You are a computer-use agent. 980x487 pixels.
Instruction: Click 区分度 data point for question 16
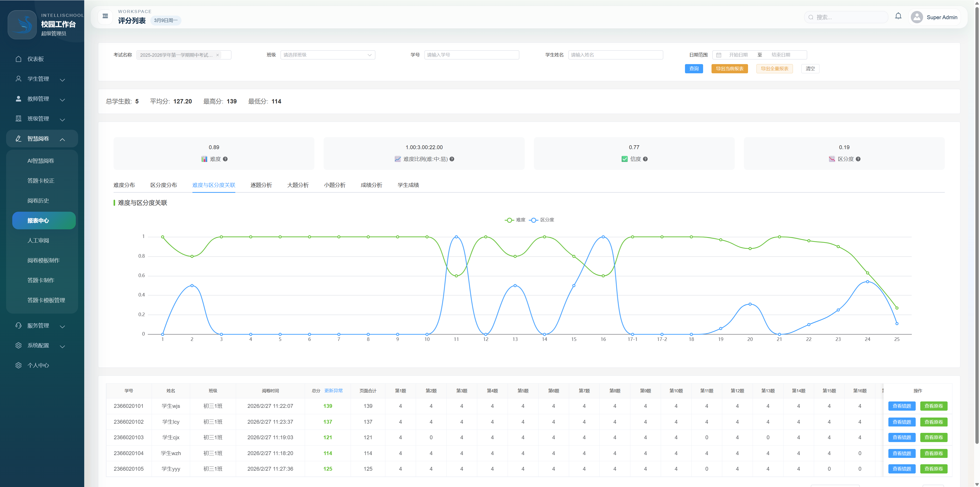603,237
